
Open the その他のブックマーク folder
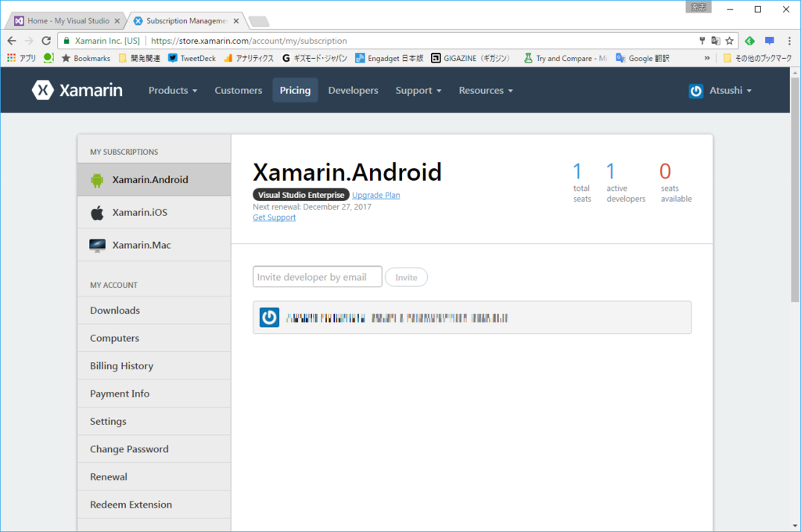(757, 58)
